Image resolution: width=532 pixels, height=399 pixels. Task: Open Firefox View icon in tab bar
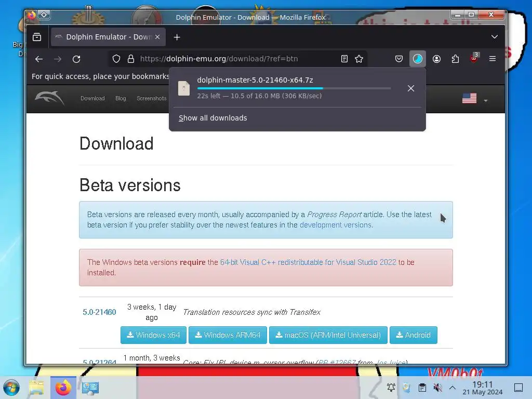[x=37, y=37]
